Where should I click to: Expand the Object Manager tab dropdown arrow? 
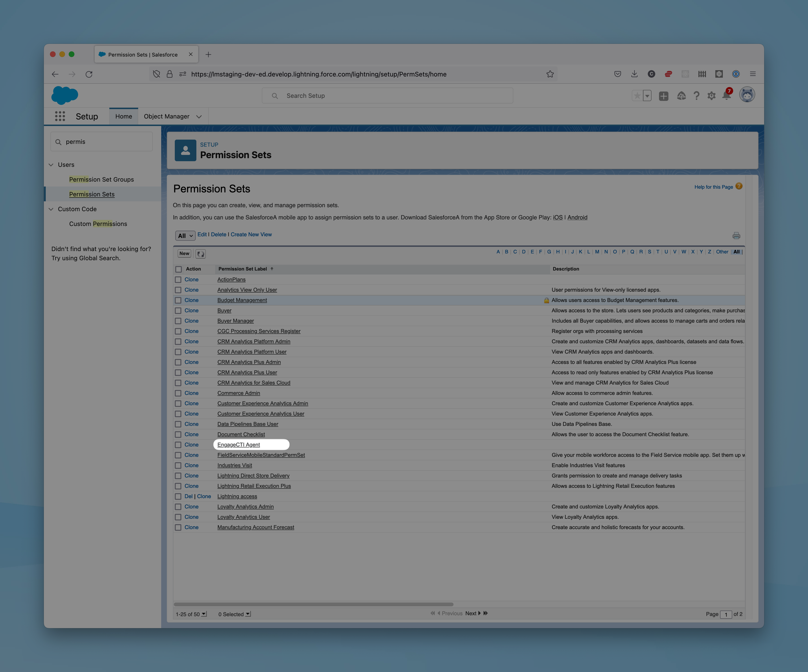199,117
